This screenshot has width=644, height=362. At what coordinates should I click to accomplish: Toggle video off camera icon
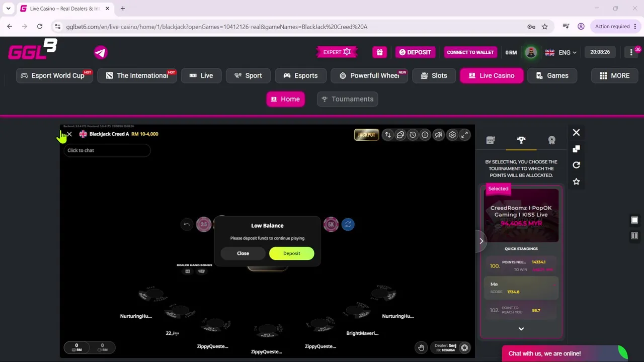point(439,135)
